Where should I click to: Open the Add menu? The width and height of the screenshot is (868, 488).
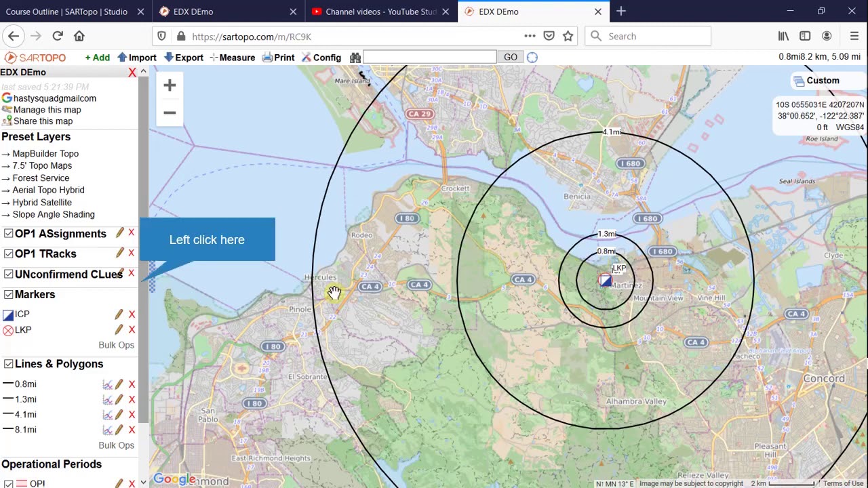[98, 58]
